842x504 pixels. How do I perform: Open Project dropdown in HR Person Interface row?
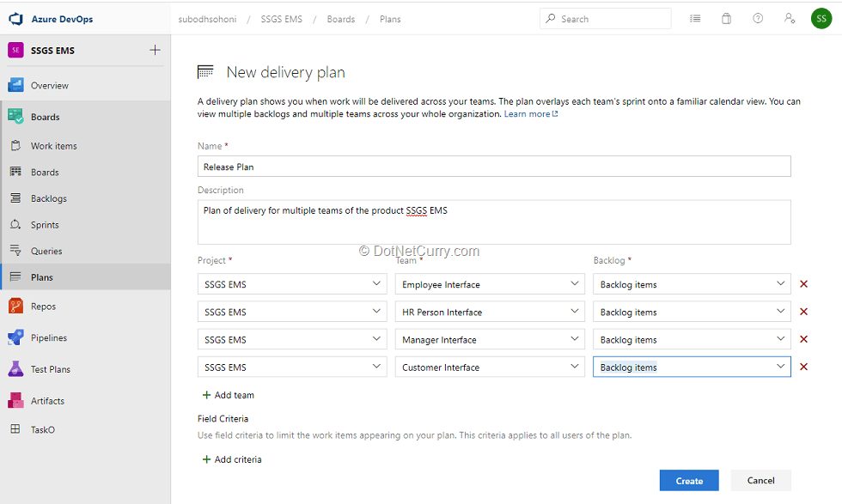[x=292, y=312]
